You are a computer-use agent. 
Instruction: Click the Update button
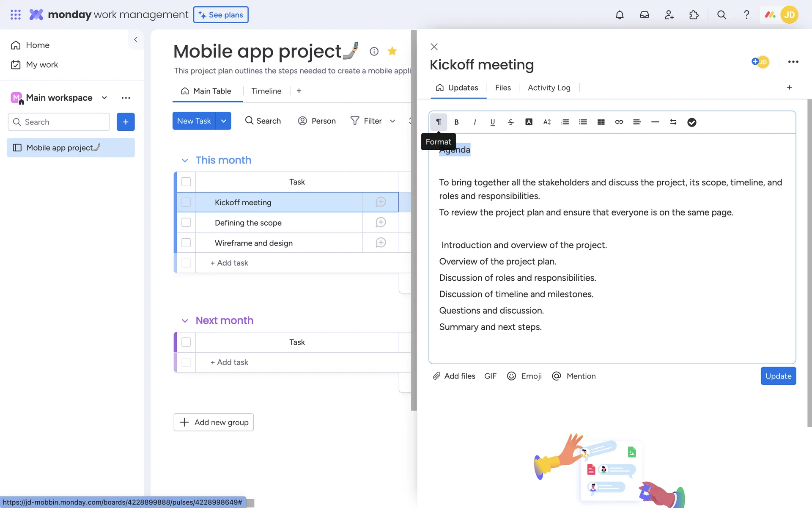coord(778,376)
